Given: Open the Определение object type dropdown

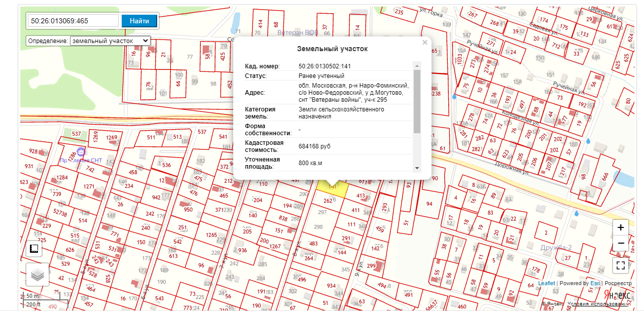Looking at the screenshot, I should click(x=110, y=41).
